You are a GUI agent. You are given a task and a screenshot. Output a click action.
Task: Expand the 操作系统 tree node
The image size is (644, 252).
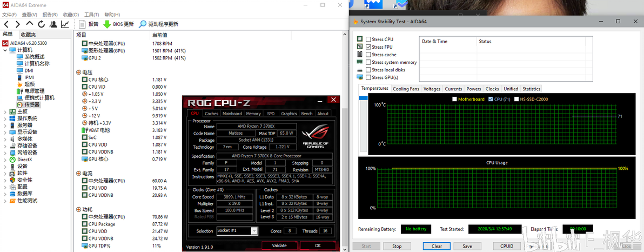pos(5,118)
